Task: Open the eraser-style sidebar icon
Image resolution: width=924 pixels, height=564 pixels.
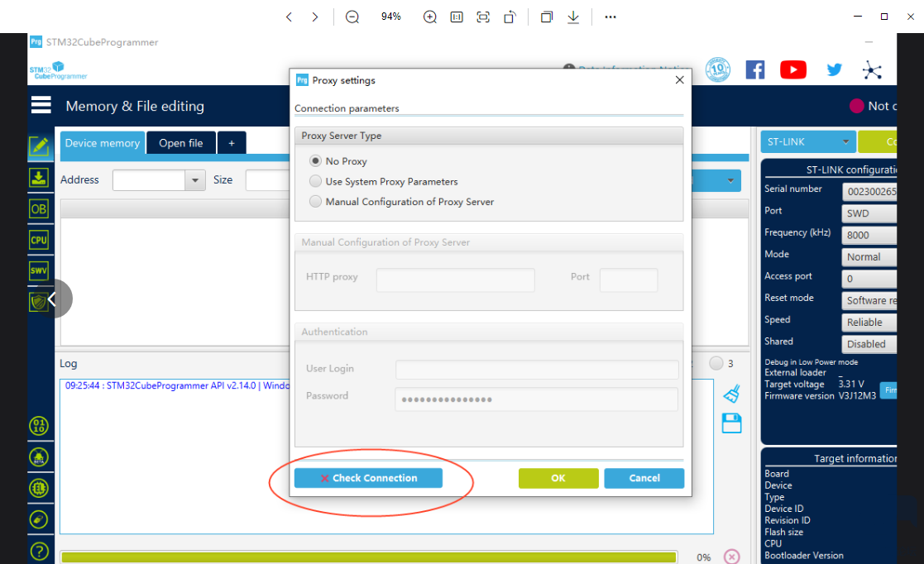Action: pos(39,519)
